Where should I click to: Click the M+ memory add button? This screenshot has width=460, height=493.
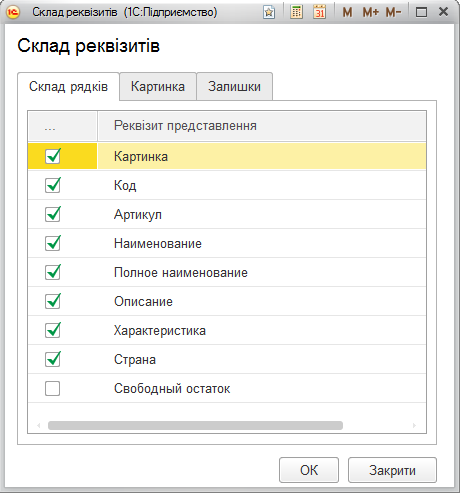tap(371, 12)
